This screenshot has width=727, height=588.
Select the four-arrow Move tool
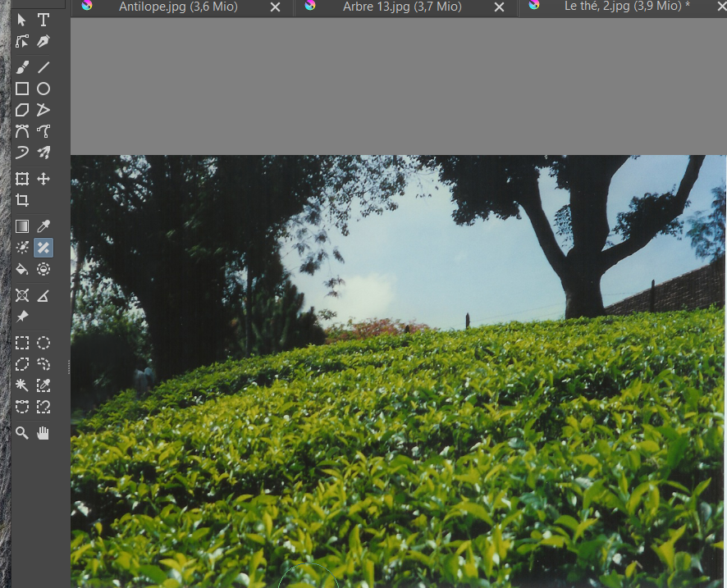(43, 179)
